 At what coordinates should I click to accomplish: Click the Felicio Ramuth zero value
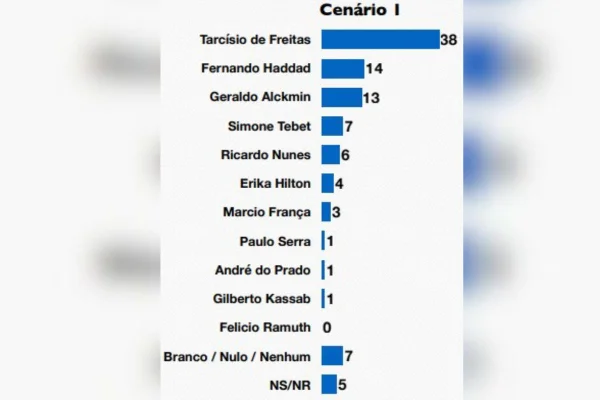327,327
